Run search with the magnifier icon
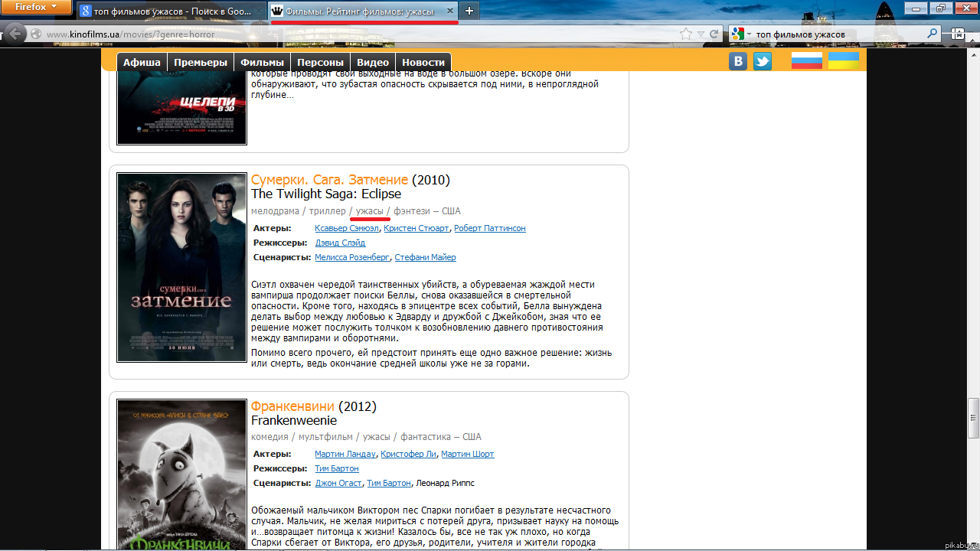980x551 pixels. click(933, 34)
